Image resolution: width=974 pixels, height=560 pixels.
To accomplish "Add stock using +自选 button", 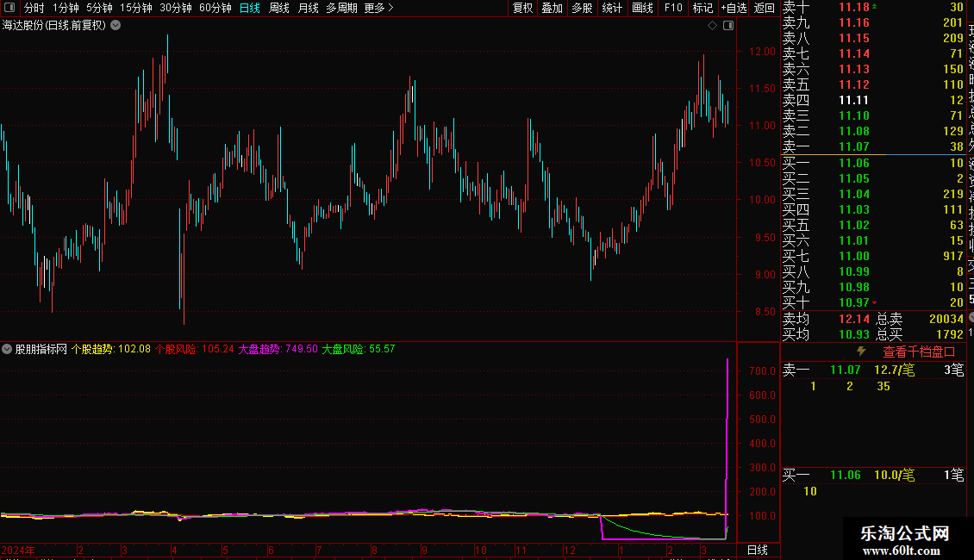I will point(734,8).
